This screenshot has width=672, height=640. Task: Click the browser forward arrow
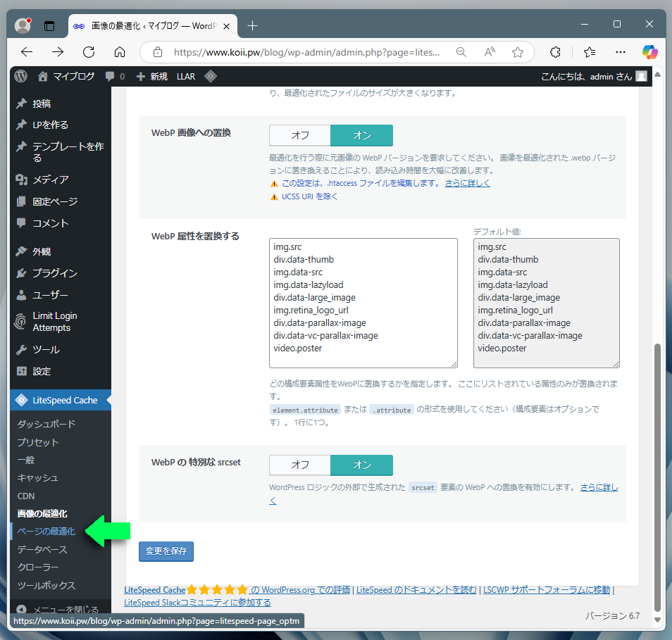tap(58, 52)
